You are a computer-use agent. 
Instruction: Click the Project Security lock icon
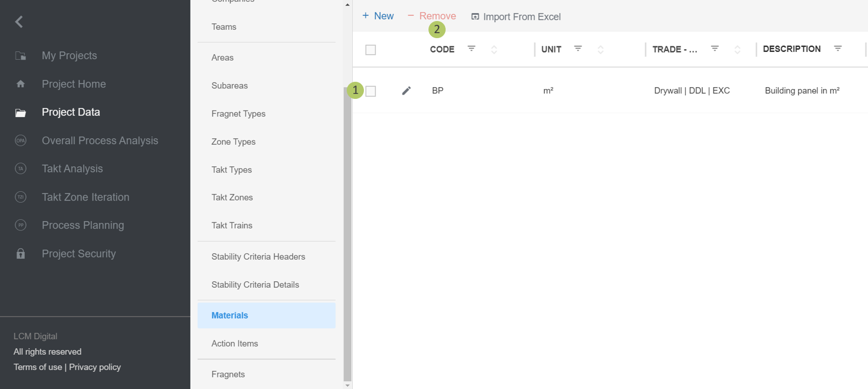coord(20,254)
